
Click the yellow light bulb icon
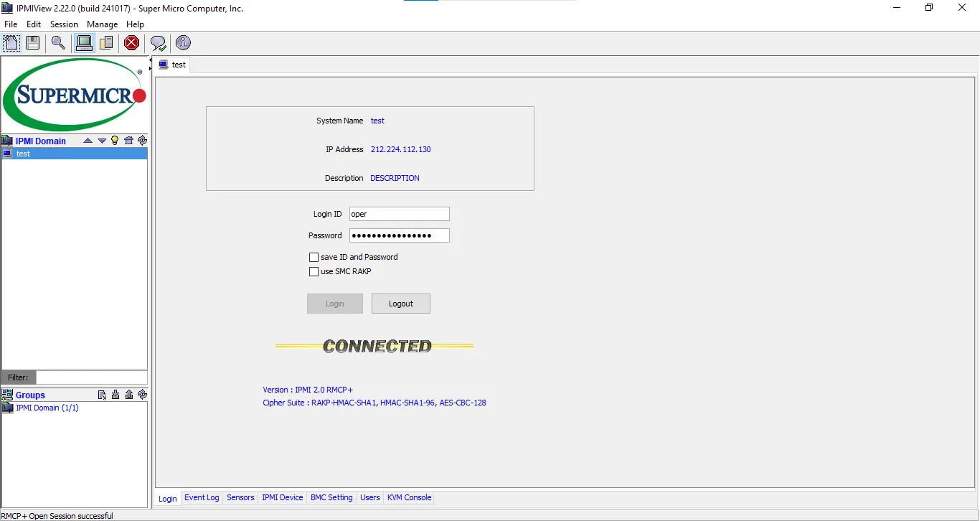click(115, 141)
